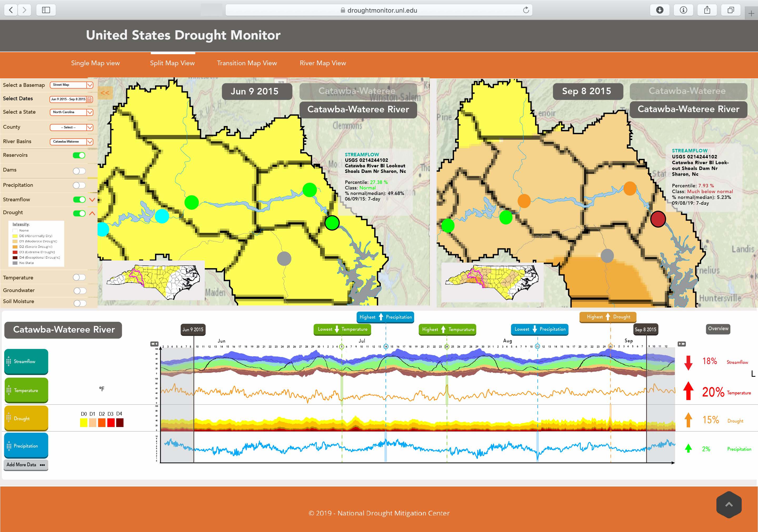Open the Select a State dropdown
Screen dimensions: 758x532
click(x=72, y=112)
